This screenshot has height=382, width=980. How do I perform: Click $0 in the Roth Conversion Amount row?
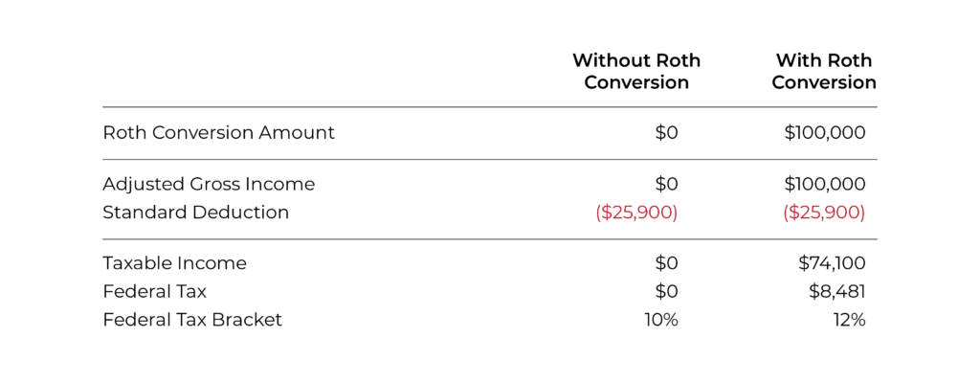pyautogui.click(x=666, y=132)
